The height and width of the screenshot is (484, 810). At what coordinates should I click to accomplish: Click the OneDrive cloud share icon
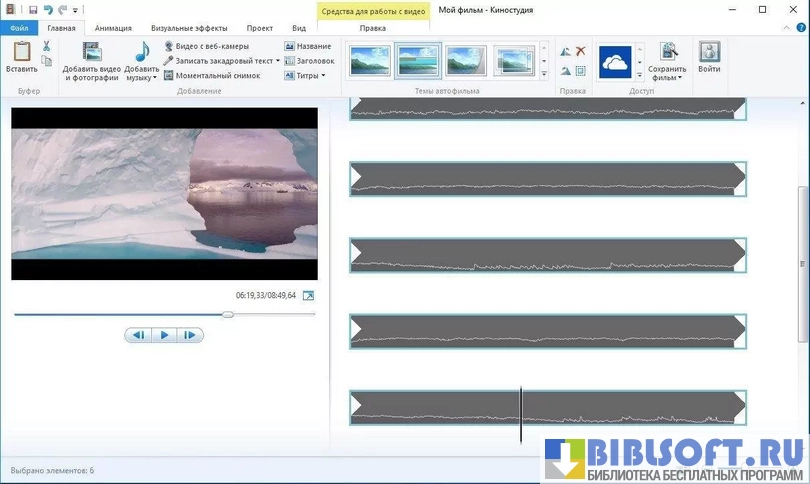tap(614, 63)
